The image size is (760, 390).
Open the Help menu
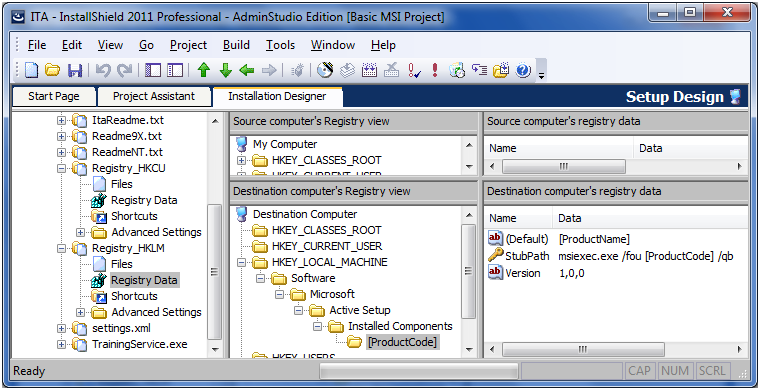click(x=383, y=45)
